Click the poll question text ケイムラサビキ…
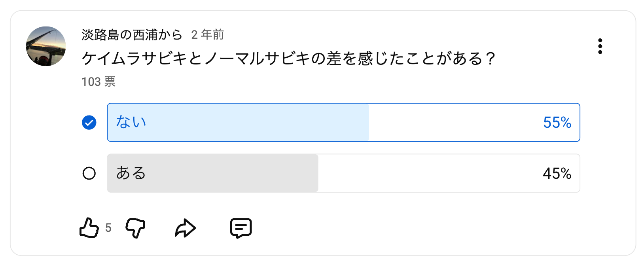This screenshot has width=644, height=265. (x=288, y=59)
